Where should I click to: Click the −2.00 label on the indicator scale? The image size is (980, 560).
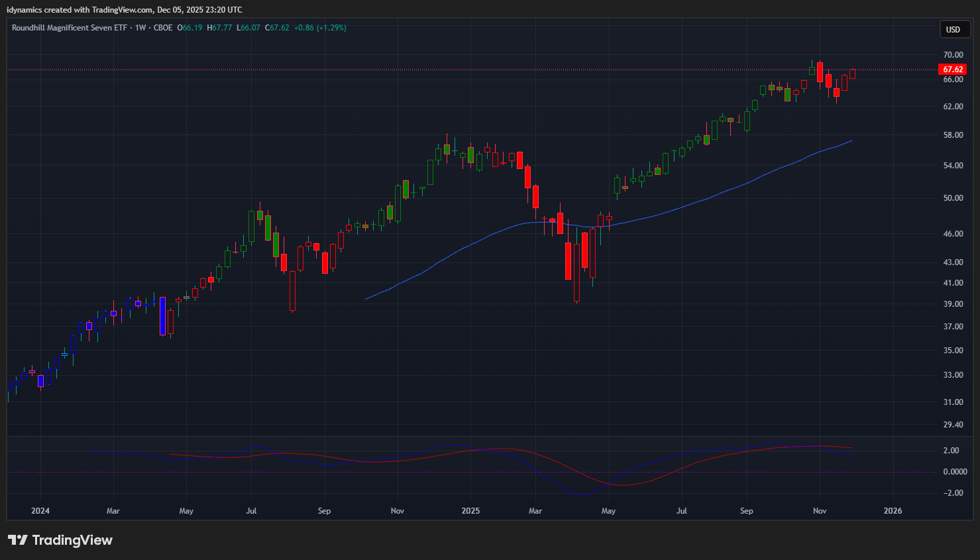(x=953, y=493)
